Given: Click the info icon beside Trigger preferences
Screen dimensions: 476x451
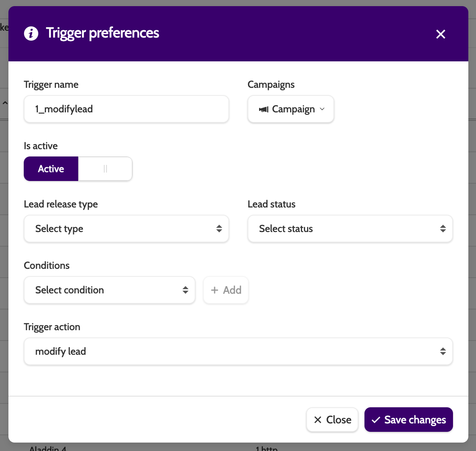Looking at the screenshot, I should [31, 33].
